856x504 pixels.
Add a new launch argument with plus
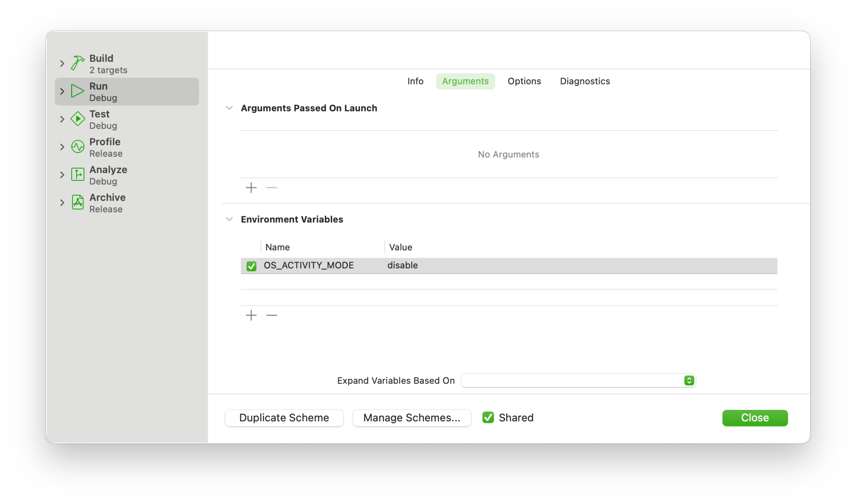pyautogui.click(x=251, y=188)
